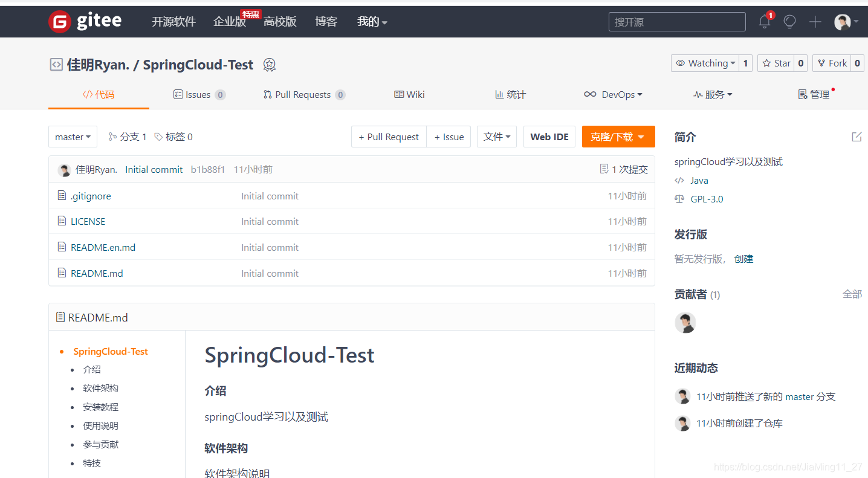Open the Wiki tab
Screen dimensions: 868x478
tap(409, 94)
